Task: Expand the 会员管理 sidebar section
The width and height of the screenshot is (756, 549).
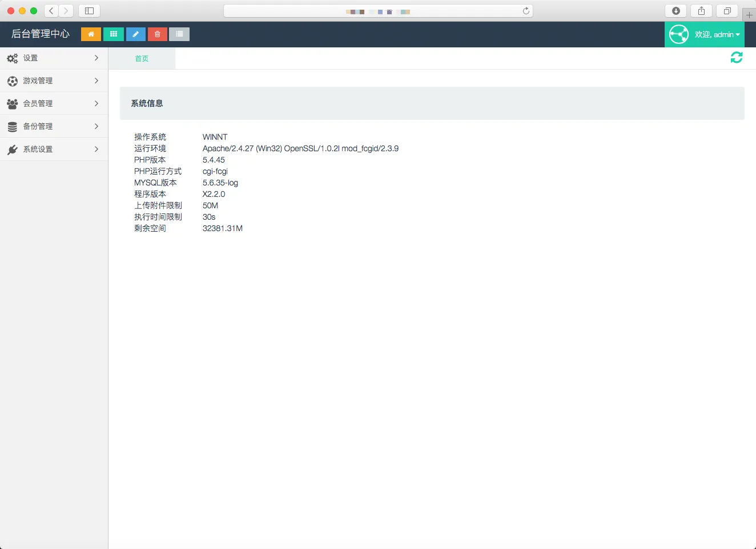Action: pyautogui.click(x=54, y=104)
